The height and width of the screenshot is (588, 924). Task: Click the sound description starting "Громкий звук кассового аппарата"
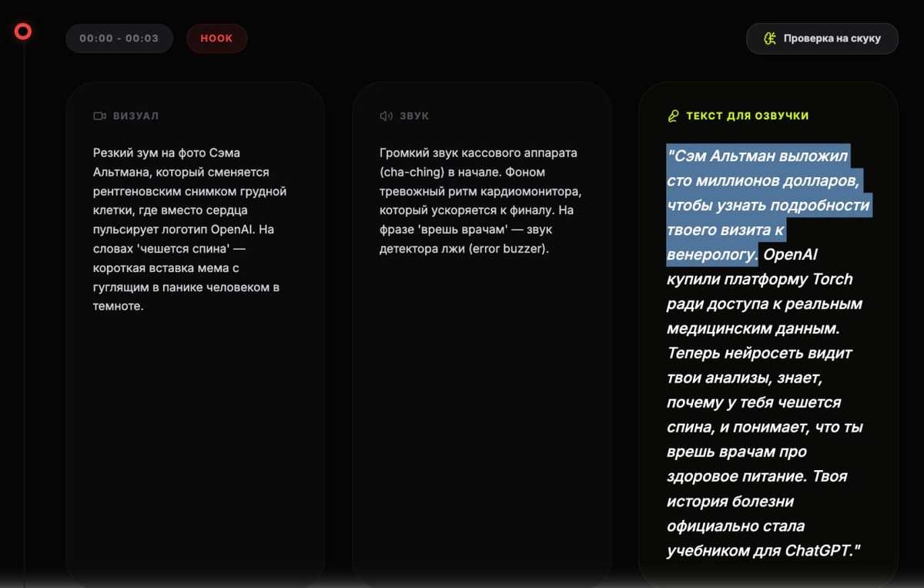(480, 200)
